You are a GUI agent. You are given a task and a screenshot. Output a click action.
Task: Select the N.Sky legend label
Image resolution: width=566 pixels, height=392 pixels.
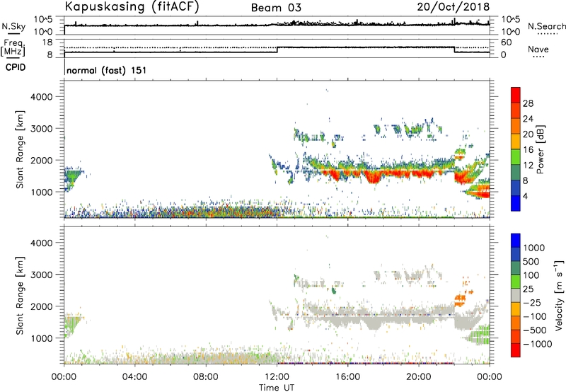[13, 26]
